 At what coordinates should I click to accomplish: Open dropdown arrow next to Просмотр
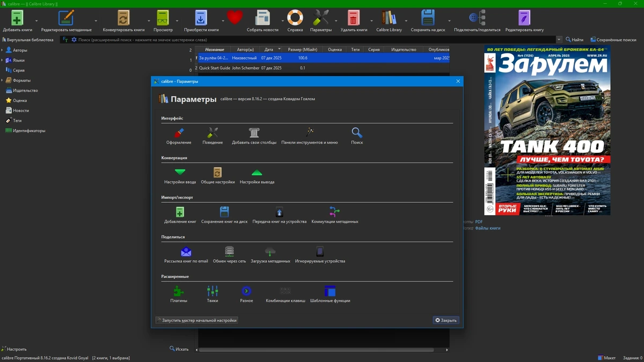177,21
